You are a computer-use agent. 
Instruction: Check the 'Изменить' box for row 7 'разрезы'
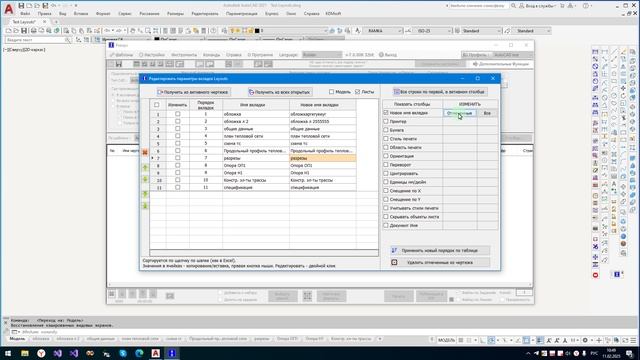click(178, 158)
